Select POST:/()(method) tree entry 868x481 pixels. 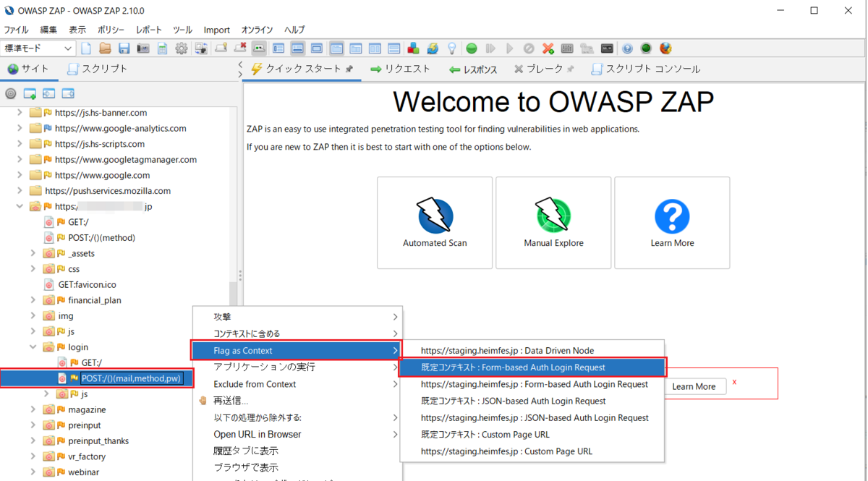click(x=102, y=237)
